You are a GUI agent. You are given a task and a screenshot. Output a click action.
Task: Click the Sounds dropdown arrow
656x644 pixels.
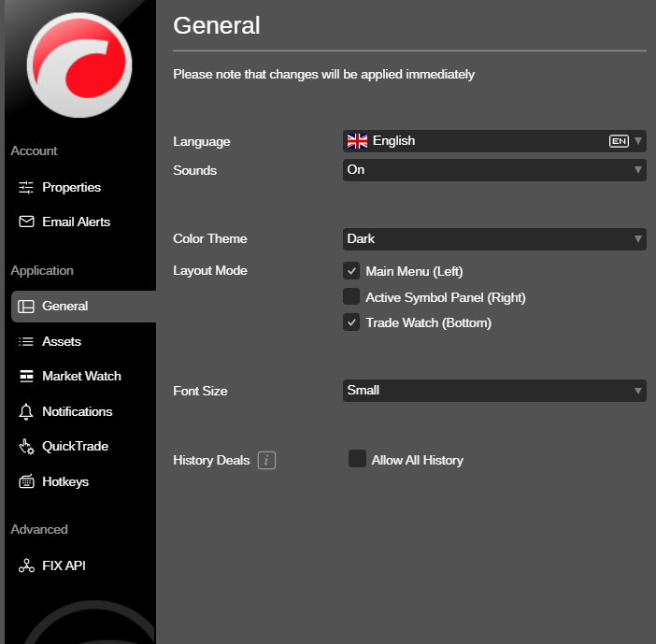pos(638,170)
